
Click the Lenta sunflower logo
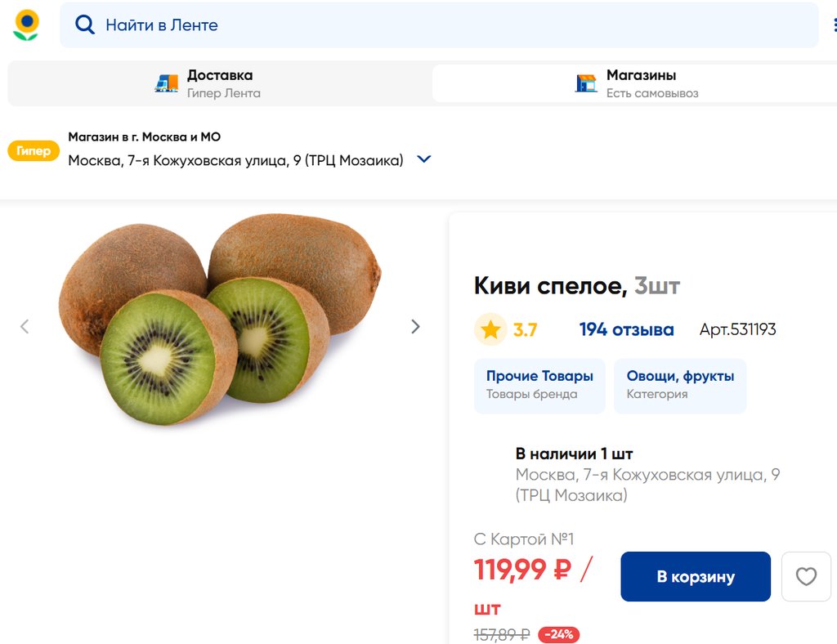(x=26, y=25)
